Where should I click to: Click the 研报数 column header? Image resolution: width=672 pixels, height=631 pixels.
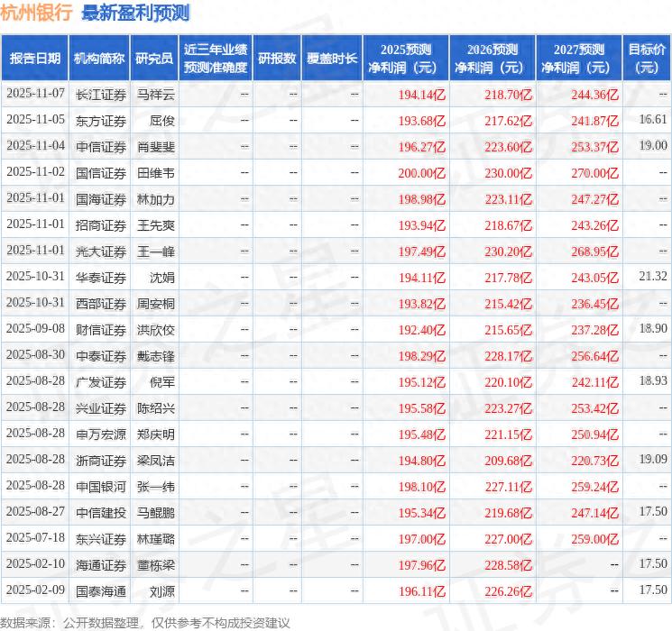click(x=277, y=59)
